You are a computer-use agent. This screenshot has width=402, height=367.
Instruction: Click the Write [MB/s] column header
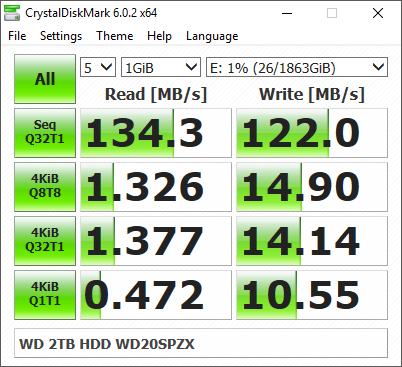coord(312,94)
